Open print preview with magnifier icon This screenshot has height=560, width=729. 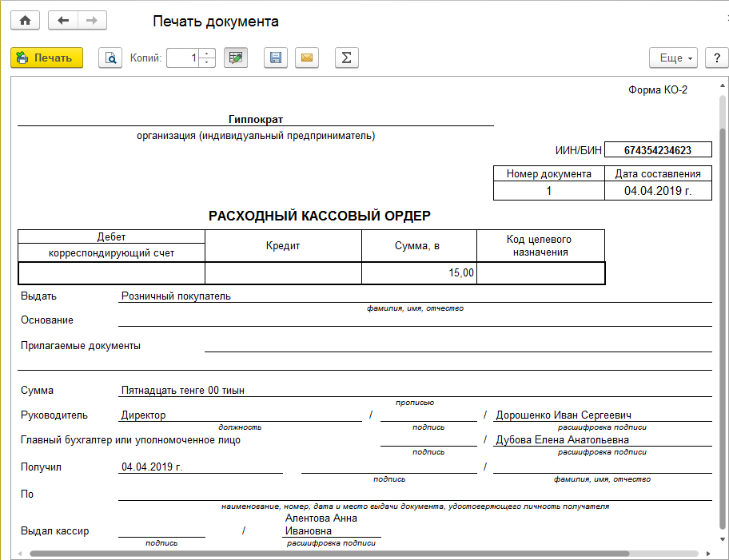click(110, 58)
